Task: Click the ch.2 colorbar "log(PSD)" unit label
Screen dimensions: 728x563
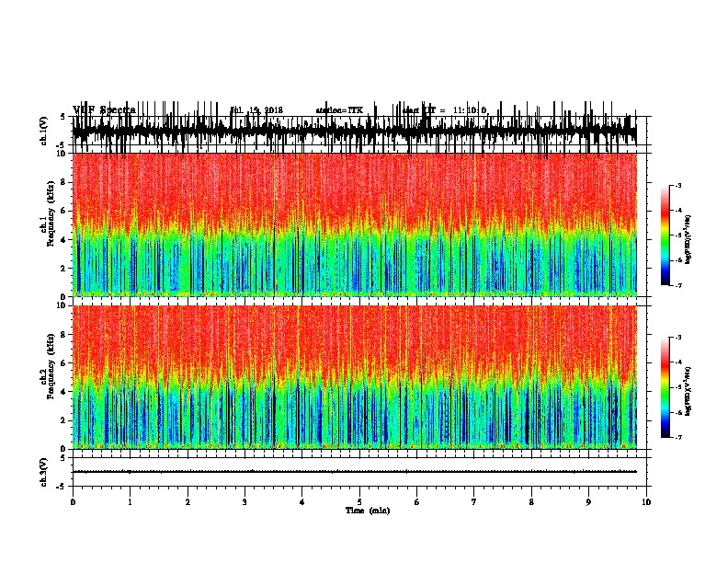Action: (x=688, y=392)
